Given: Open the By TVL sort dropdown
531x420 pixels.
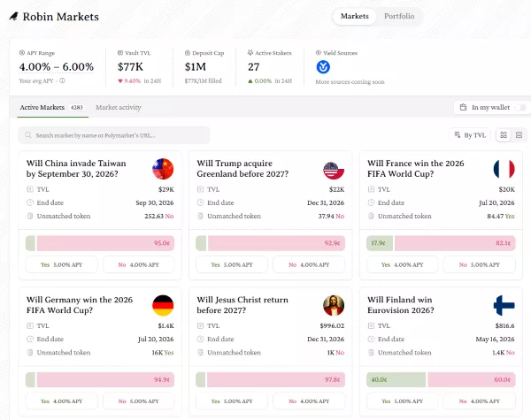Looking at the screenshot, I should (x=470, y=135).
